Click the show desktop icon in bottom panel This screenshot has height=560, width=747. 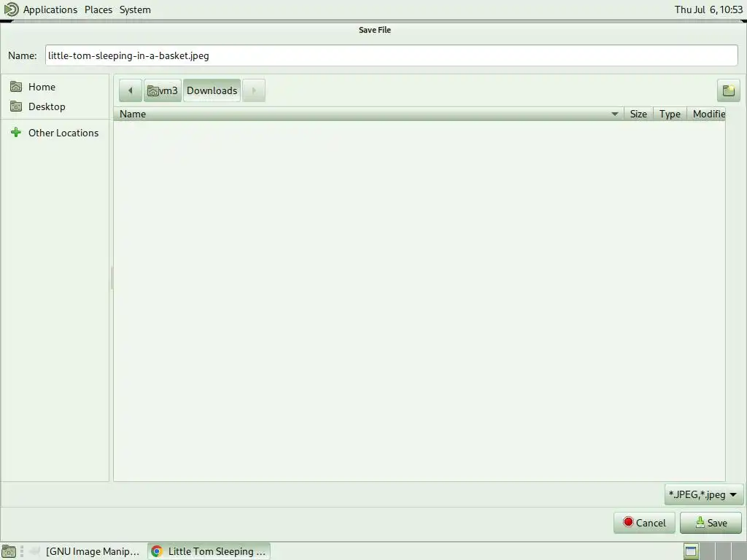pyautogui.click(x=9, y=551)
